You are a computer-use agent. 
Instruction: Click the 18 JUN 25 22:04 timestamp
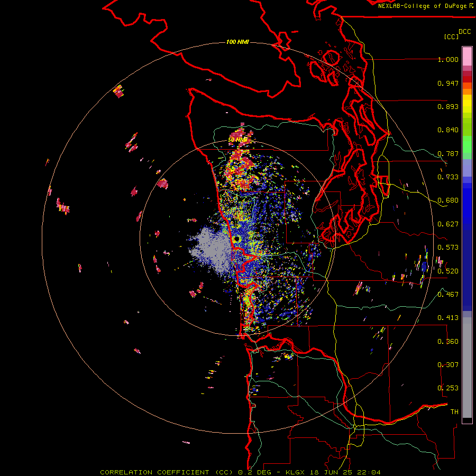pos(345,472)
